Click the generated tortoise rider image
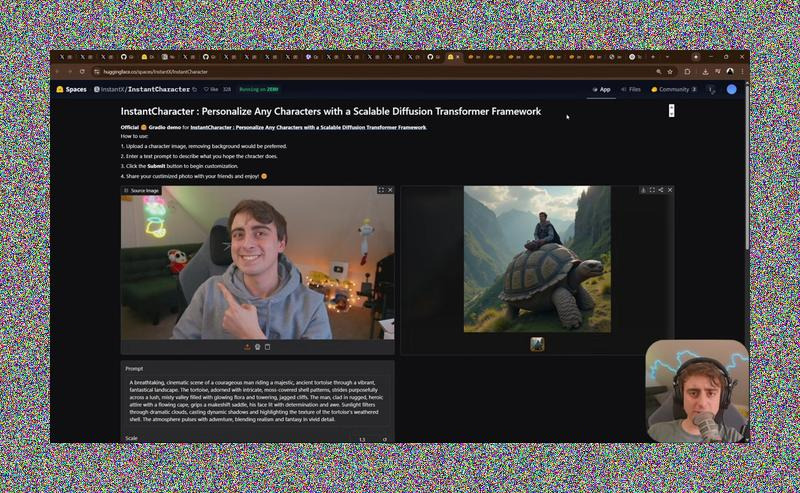 point(537,259)
